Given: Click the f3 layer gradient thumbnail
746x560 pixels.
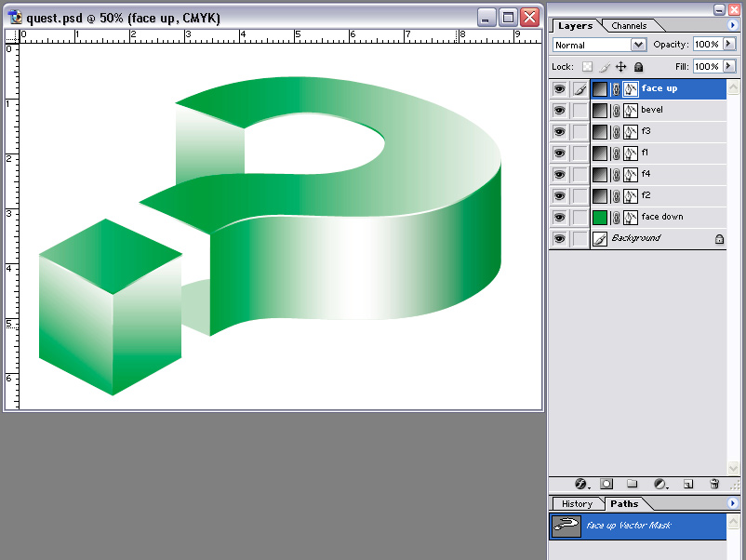Looking at the screenshot, I should pos(599,132).
